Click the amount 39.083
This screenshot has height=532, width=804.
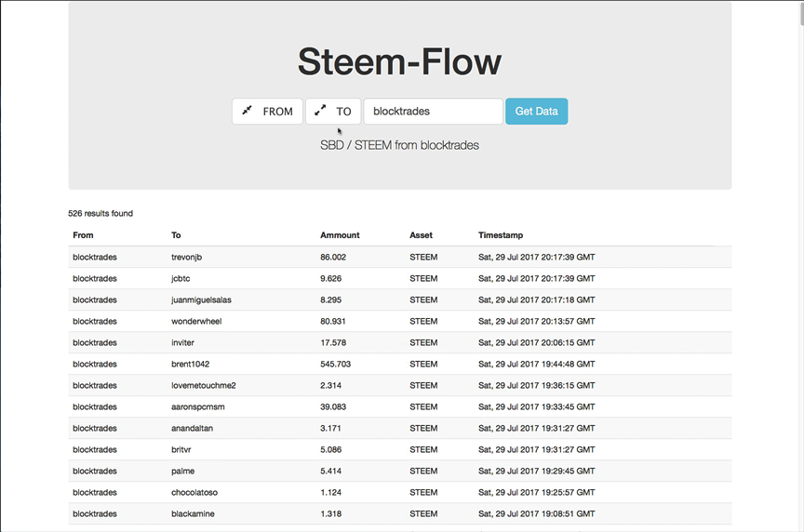tap(333, 407)
